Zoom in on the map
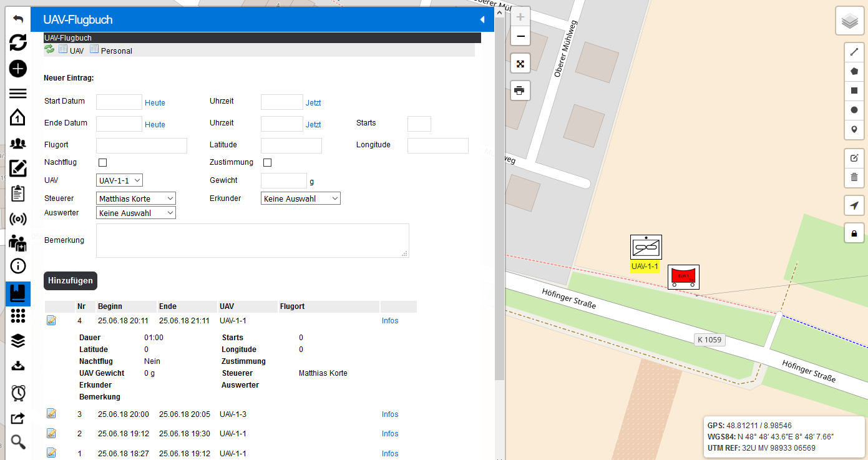 pyautogui.click(x=520, y=17)
